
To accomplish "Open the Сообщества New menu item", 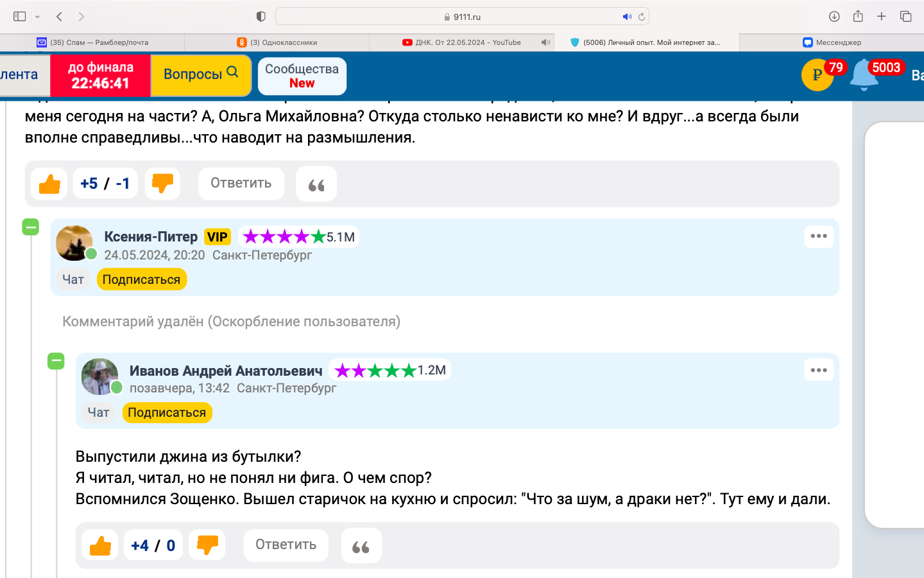I will (x=302, y=76).
